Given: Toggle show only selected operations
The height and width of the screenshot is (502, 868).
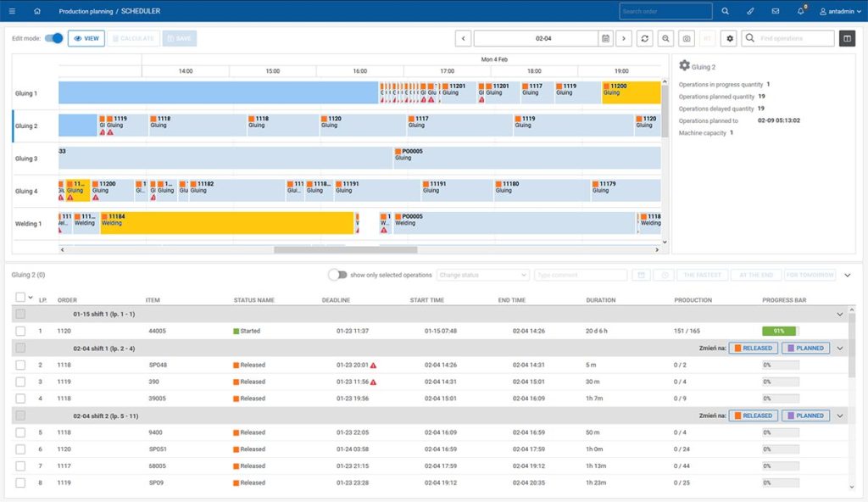Looking at the screenshot, I should (x=337, y=275).
